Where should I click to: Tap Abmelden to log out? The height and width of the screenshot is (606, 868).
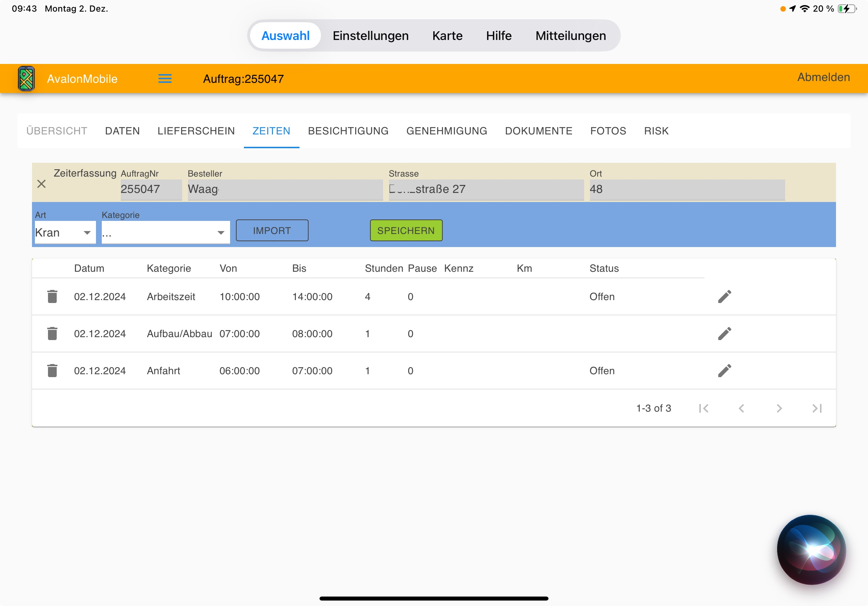pos(823,77)
